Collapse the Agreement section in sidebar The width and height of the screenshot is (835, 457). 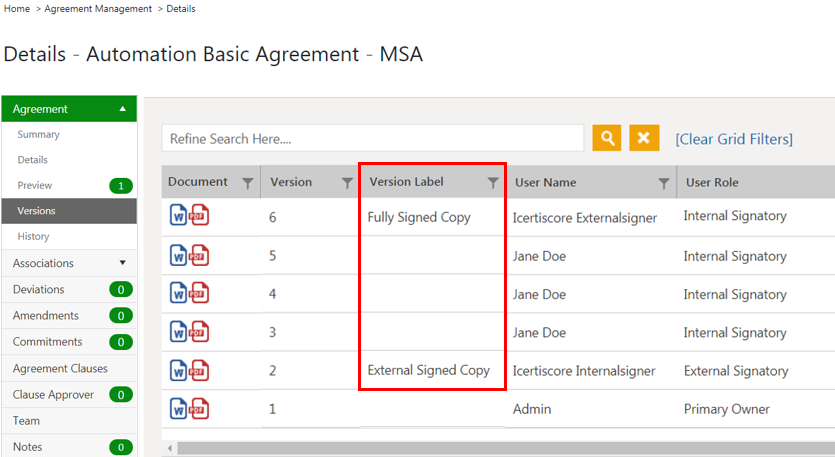[122, 109]
